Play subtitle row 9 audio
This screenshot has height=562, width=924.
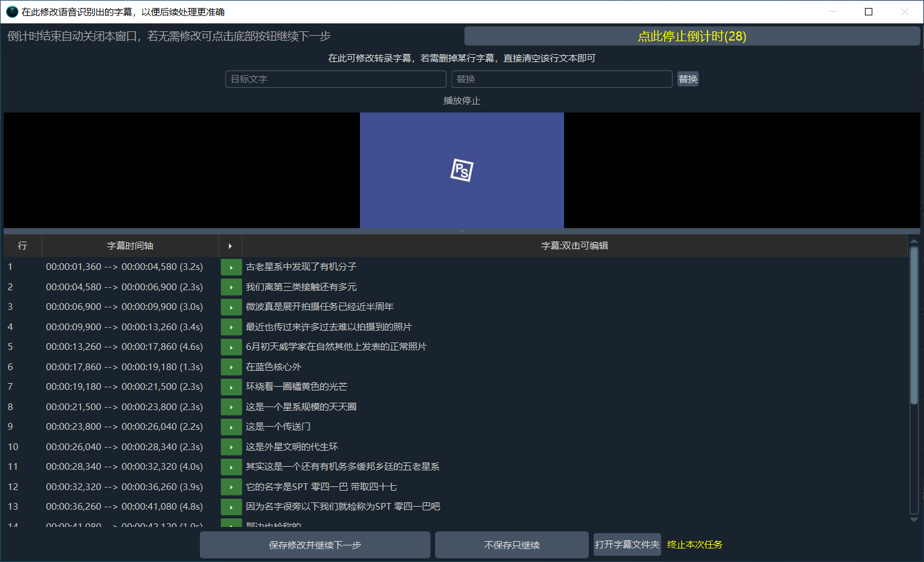pos(231,427)
